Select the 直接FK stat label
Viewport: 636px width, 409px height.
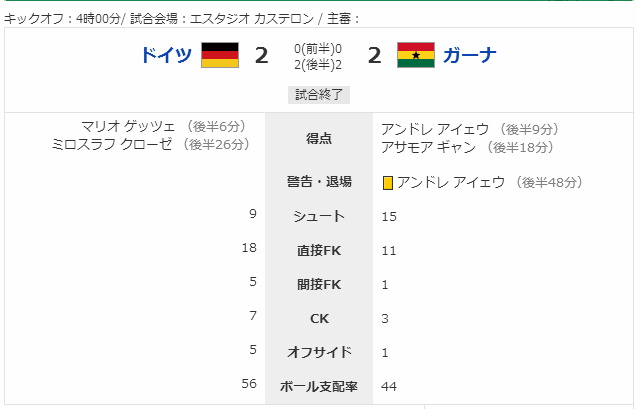(319, 250)
